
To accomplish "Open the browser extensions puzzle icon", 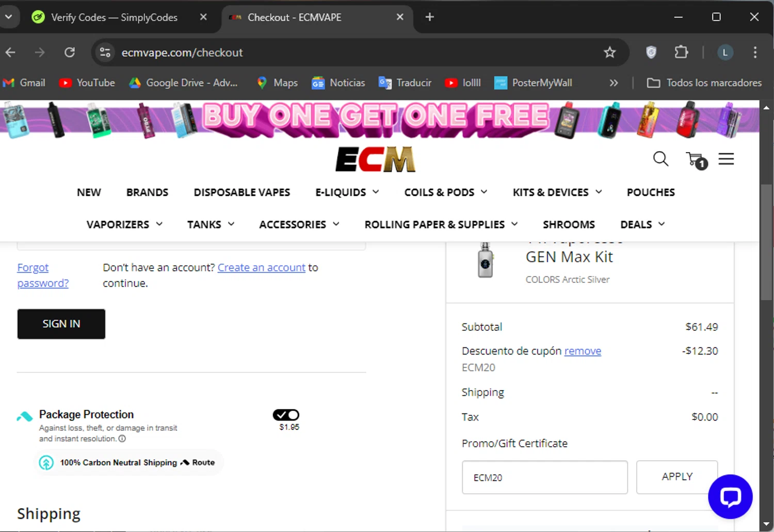I will coord(681,52).
